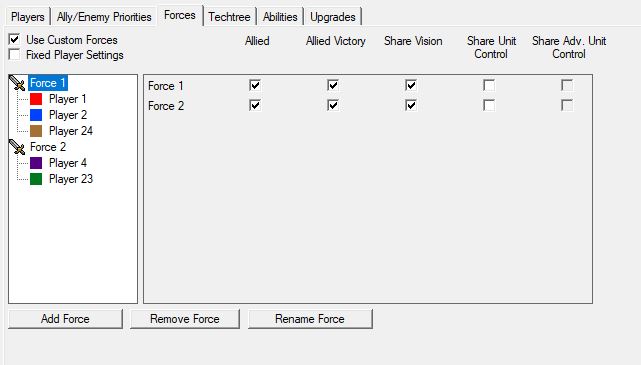This screenshot has height=365, width=641.
Task: Select Force 2 node in tree
Action: [48, 147]
